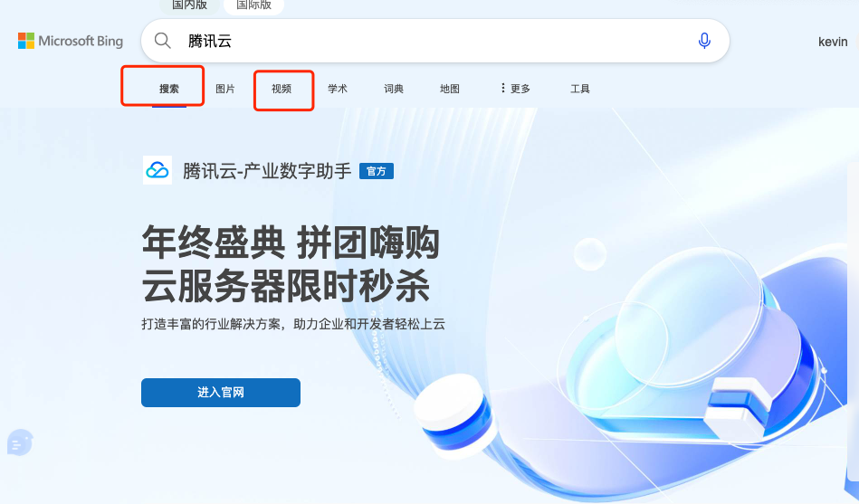Click the search box containing 腾讯云
Screen dimensions: 859x504
(x=435, y=41)
